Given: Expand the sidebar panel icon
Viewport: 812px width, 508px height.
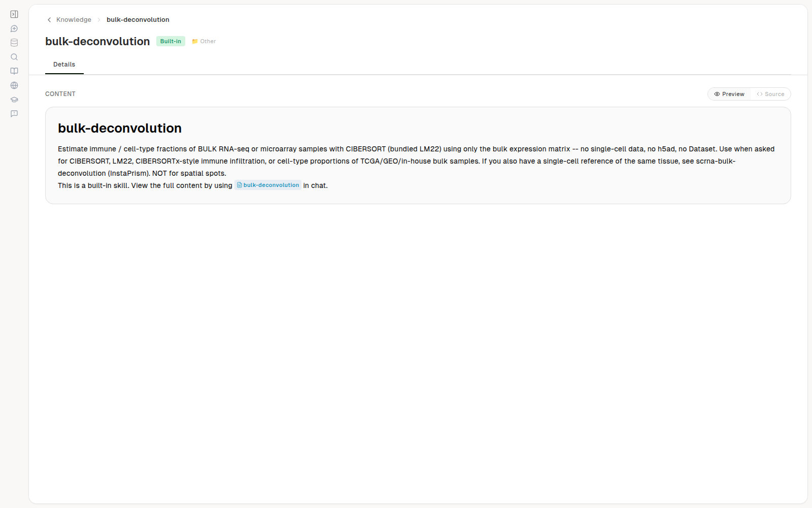Looking at the screenshot, I should [x=14, y=14].
